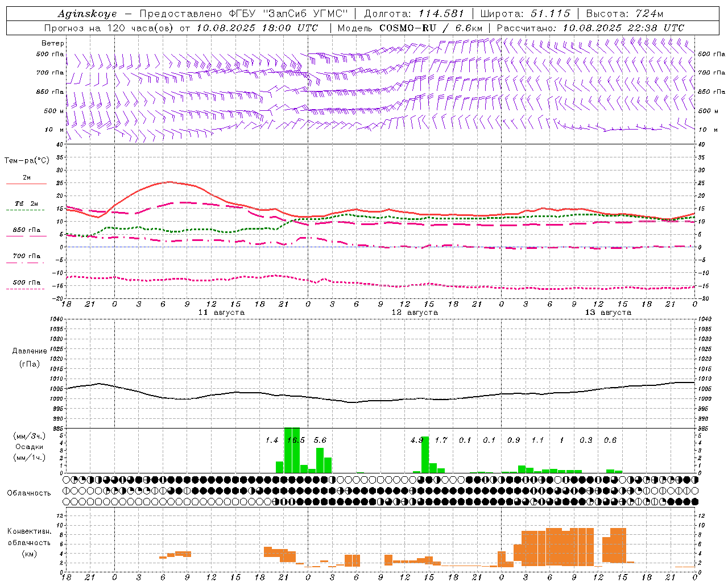Viewport: 728px width, 582px height.
Task: Click the "Тем-ра(°C)" temperature axis title
Action: click(x=27, y=161)
